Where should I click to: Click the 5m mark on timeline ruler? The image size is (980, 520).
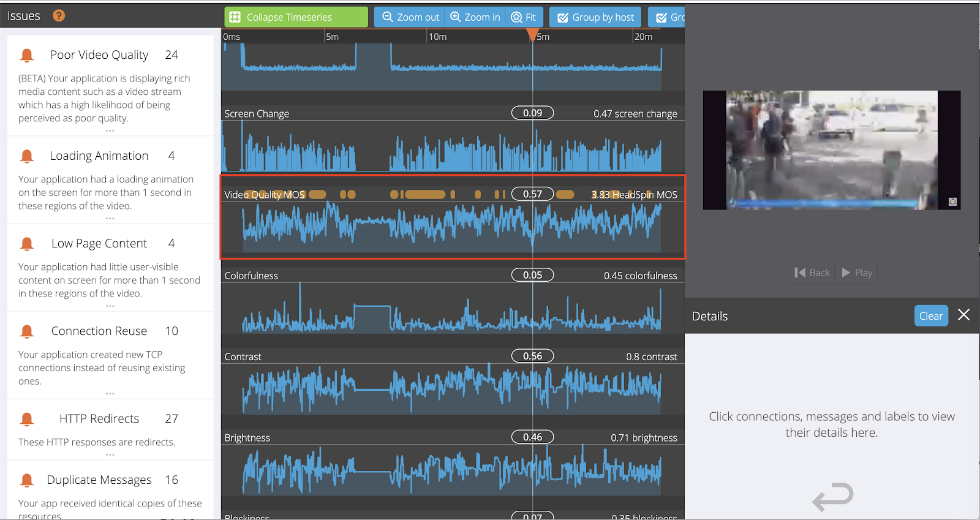coord(333,37)
